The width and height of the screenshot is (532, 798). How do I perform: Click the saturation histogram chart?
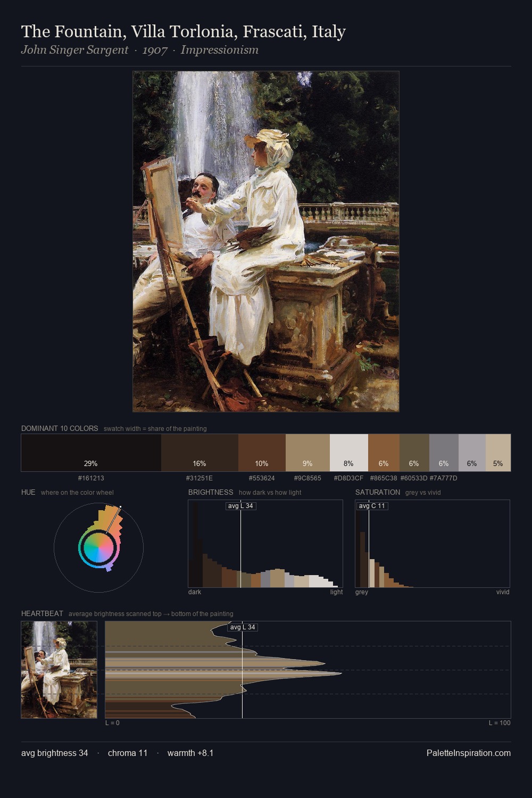point(433,544)
